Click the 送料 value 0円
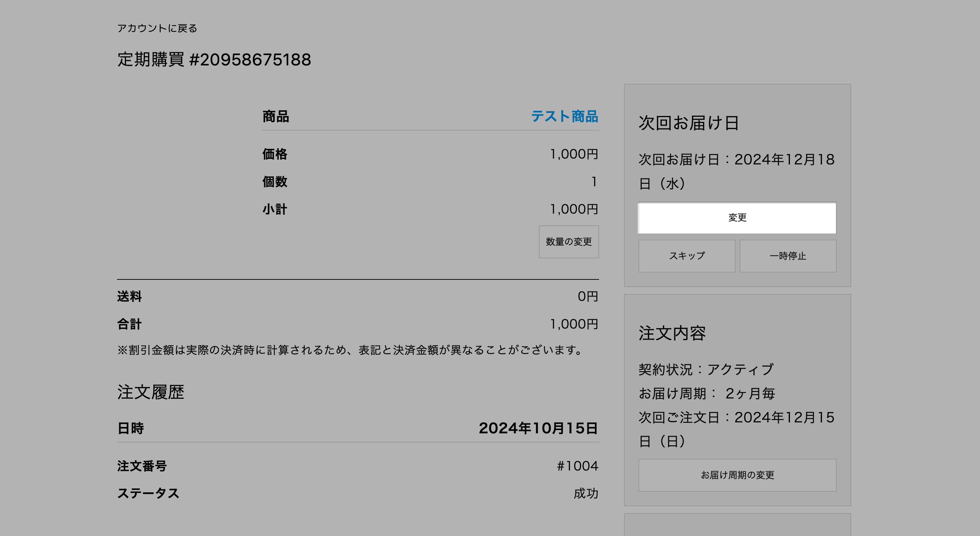The width and height of the screenshot is (980, 536). (x=587, y=296)
